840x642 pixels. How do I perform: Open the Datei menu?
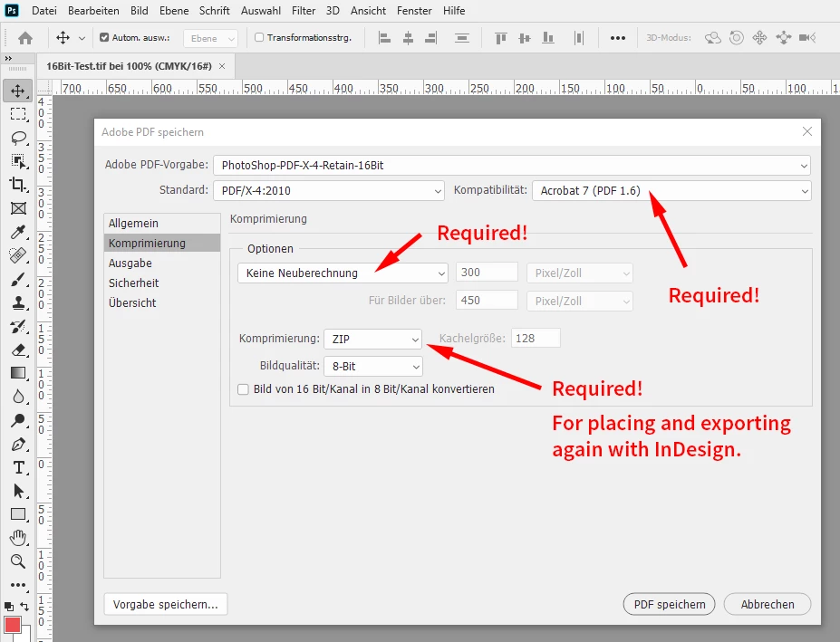(x=43, y=11)
